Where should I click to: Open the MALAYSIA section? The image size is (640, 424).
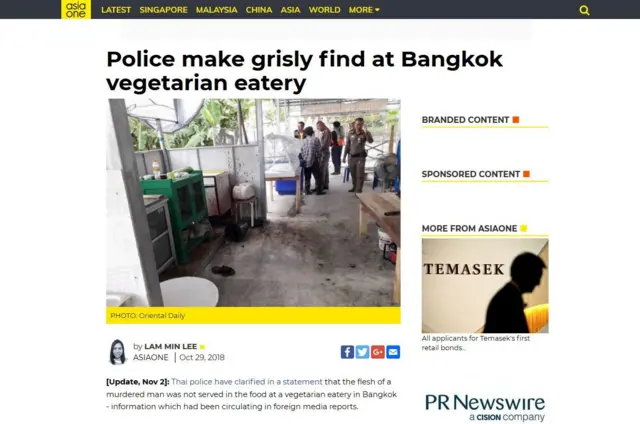pyautogui.click(x=216, y=10)
